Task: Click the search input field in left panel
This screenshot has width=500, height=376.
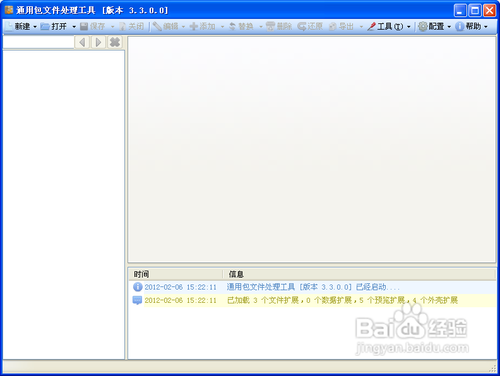Action: (x=38, y=42)
